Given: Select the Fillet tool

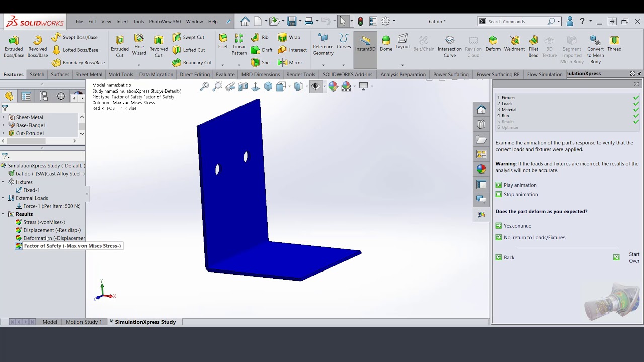Looking at the screenshot, I should pos(223,42).
